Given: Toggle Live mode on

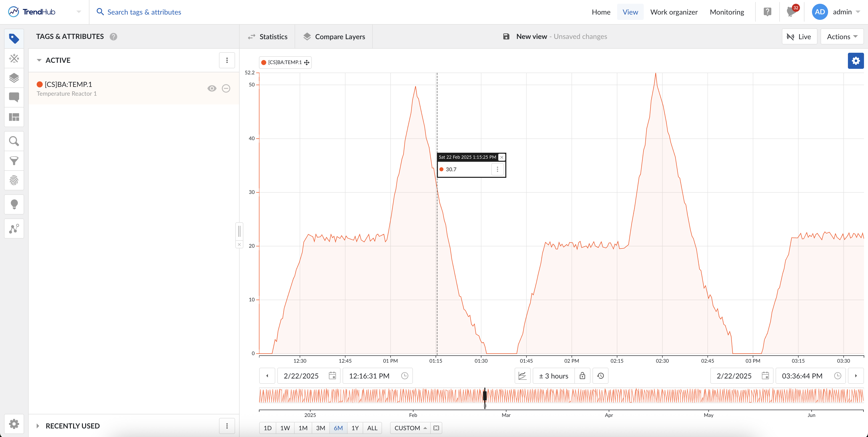Looking at the screenshot, I should pos(799,37).
